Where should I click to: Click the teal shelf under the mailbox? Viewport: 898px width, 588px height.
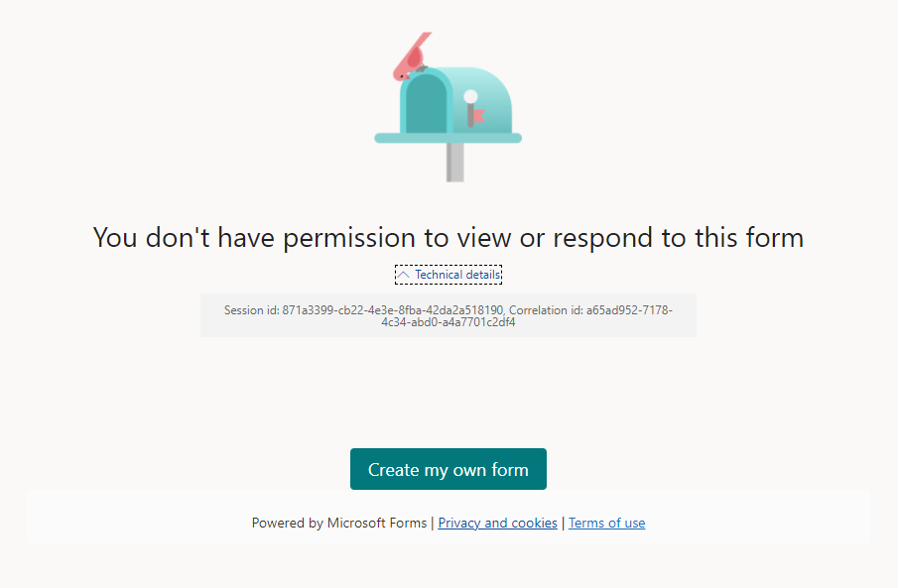448,138
